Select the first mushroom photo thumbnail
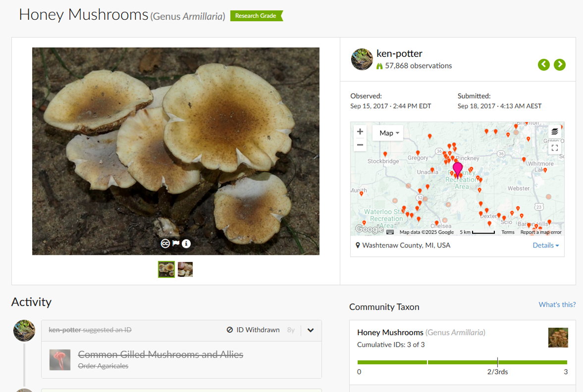The width and height of the screenshot is (583, 392). click(x=166, y=269)
